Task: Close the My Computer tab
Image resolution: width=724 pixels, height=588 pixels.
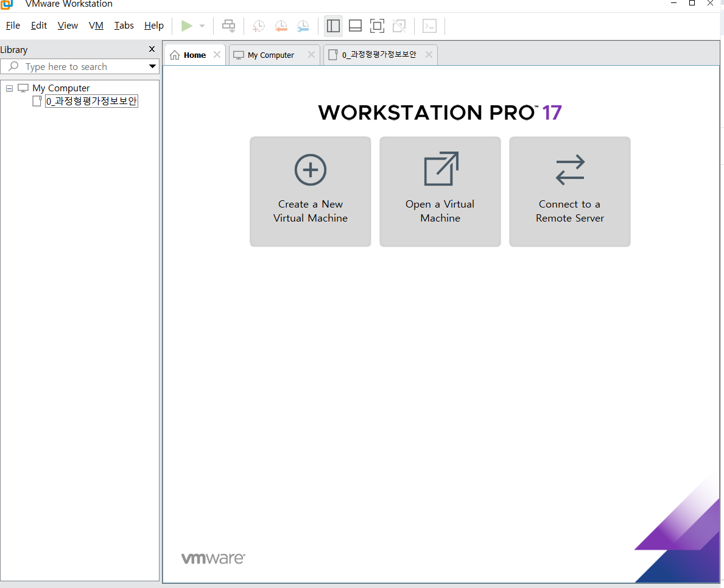Action: [311, 55]
